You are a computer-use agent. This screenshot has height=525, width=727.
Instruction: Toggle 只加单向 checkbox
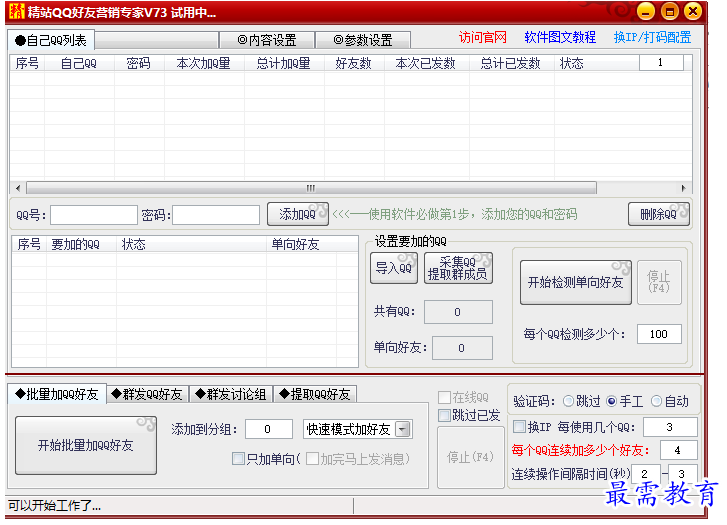(238, 459)
